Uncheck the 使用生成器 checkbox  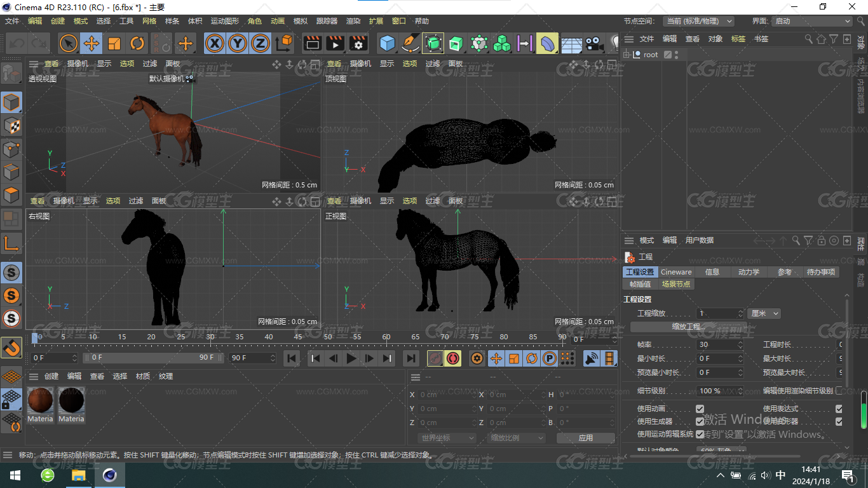[x=700, y=421]
